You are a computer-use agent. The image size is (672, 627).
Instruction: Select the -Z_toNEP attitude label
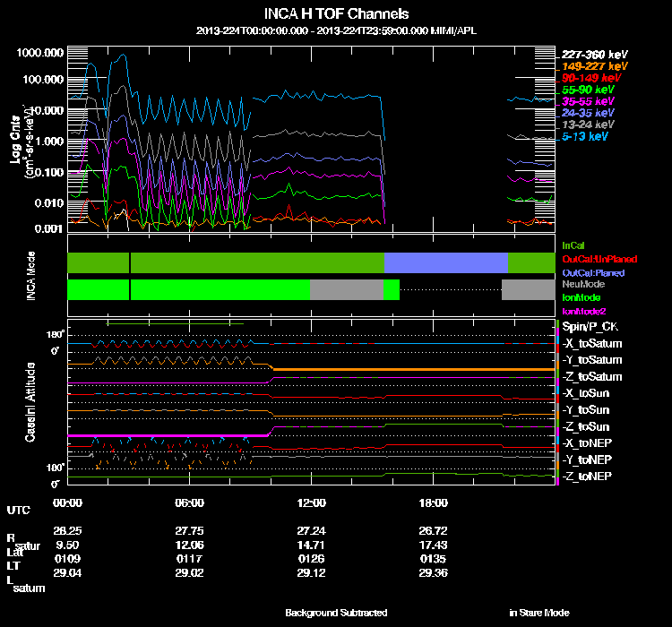coord(589,475)
